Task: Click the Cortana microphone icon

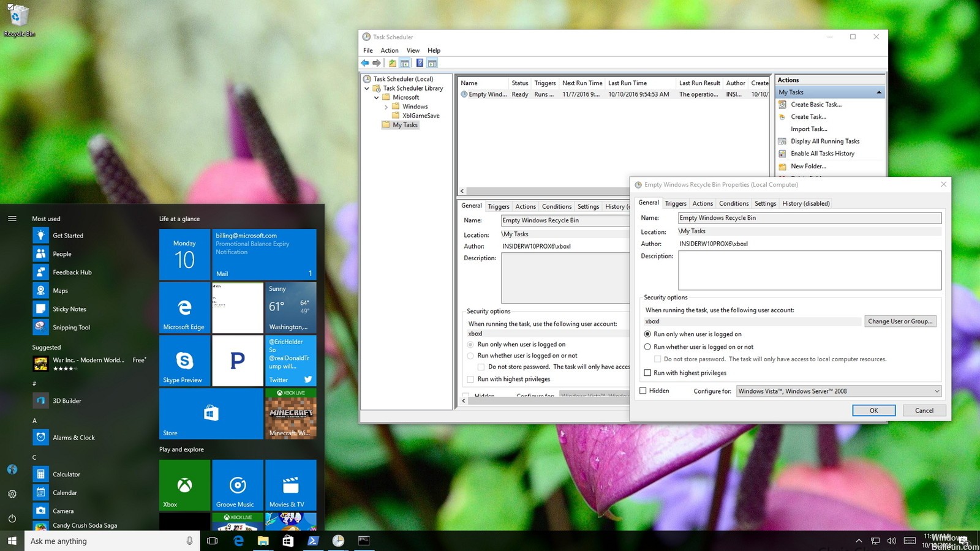Action: [x=189, y=541]
